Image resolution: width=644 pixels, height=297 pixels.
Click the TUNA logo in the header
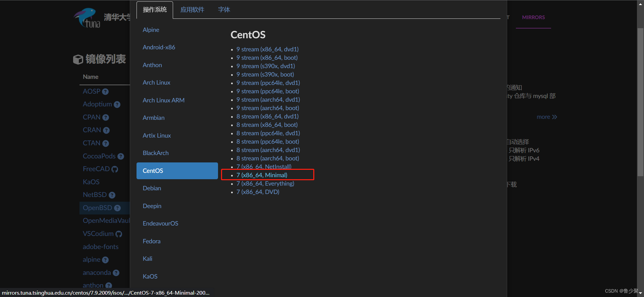(87, 18)
